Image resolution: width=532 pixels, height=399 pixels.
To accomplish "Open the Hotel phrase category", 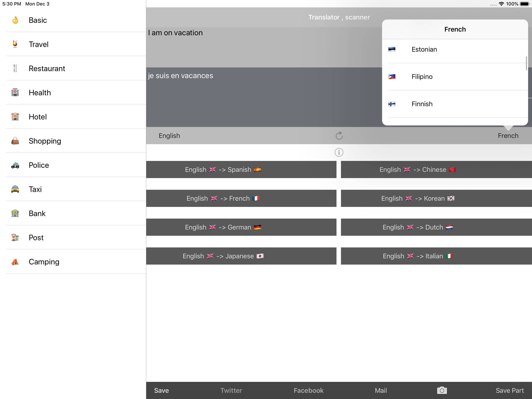I will coord(73,117).
